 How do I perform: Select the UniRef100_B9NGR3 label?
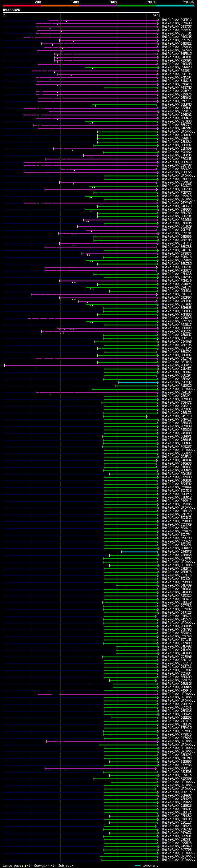pyautogui.click(x=177, y=67)
